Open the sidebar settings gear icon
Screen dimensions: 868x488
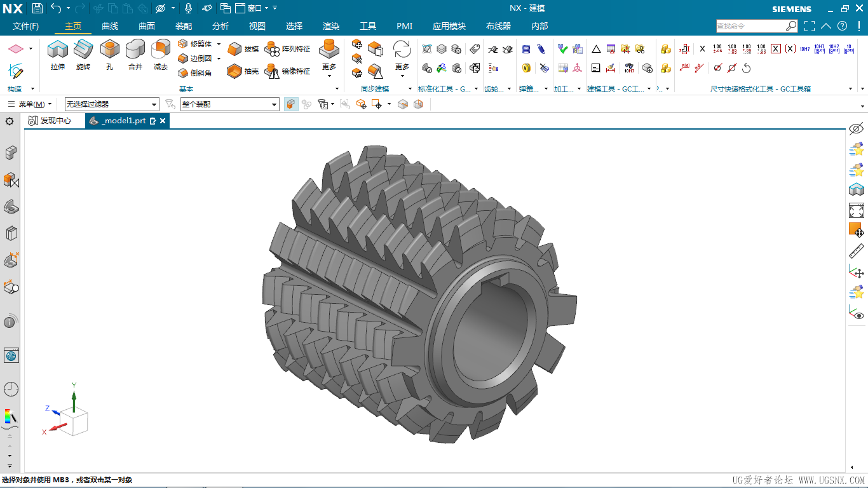pyautogui.click(x=10, y=121)
